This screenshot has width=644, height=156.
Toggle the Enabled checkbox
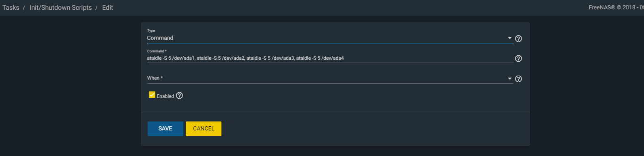[x=152, y=95]
